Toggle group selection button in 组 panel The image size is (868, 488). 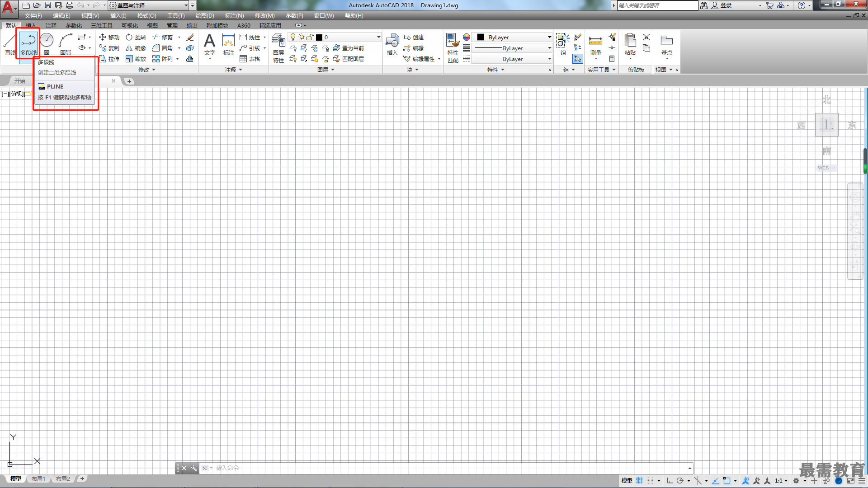(578, 59)
